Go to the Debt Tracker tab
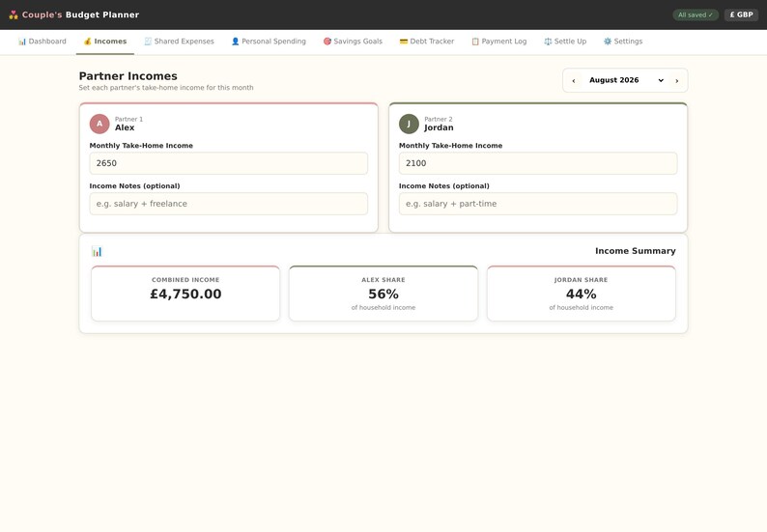767x532 pixels. pos(427,42)
